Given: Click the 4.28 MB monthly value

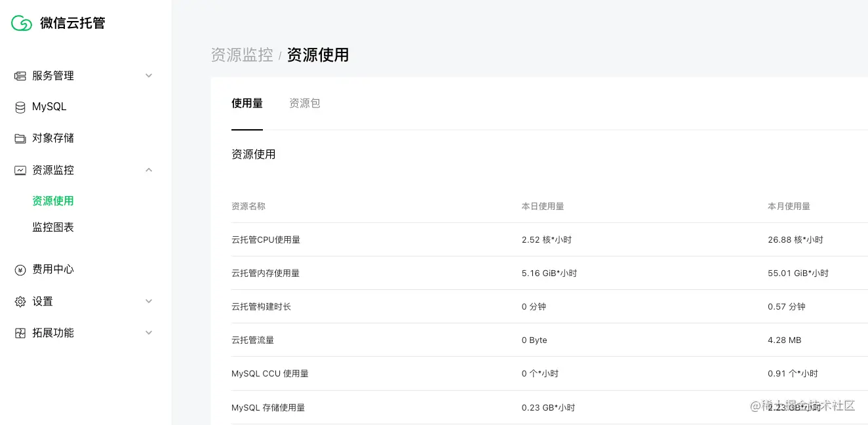Looking at the screenshot, I should point(785,340).
